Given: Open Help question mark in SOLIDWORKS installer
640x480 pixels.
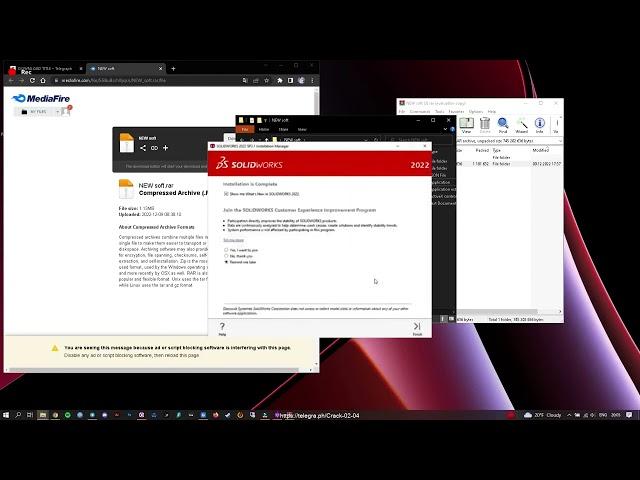Looking at the screenshot, I should [x=222, y=326].
